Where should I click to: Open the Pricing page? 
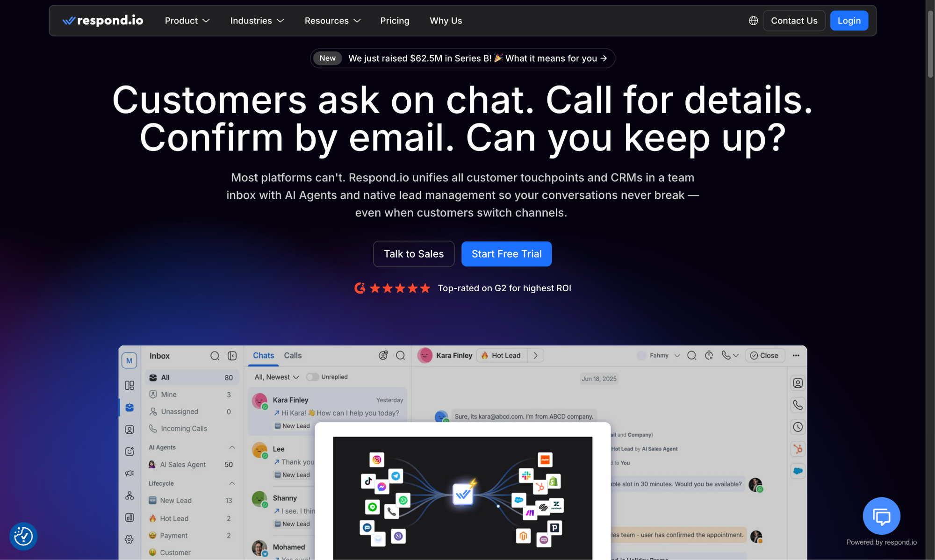pyautogui.click(x=395, y=21)
